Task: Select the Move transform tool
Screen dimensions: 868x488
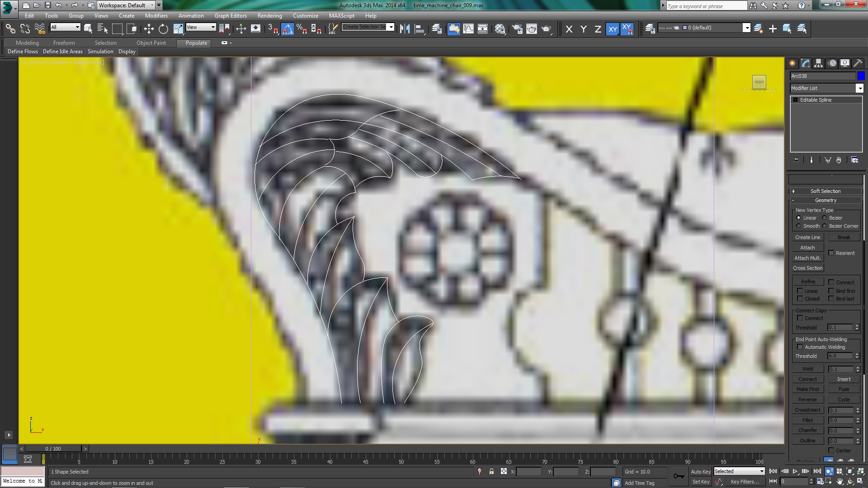Action: click(x=149, y=29)
